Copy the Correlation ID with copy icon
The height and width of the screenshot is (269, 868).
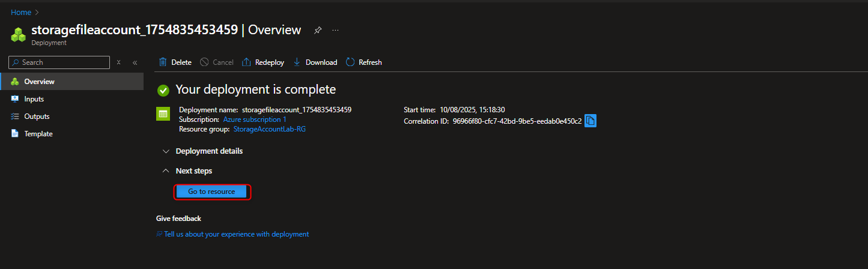point(590,121)
